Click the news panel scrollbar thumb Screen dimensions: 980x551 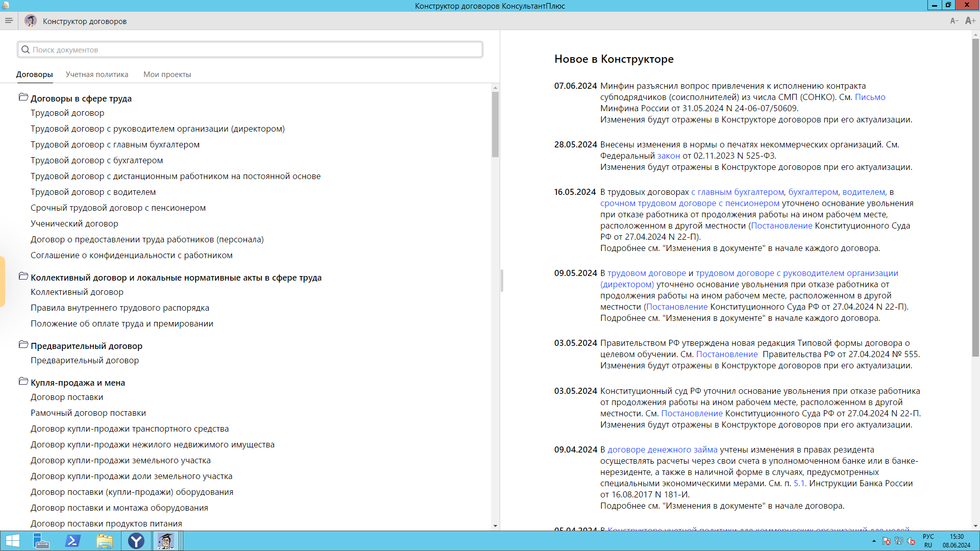(975, 198)
